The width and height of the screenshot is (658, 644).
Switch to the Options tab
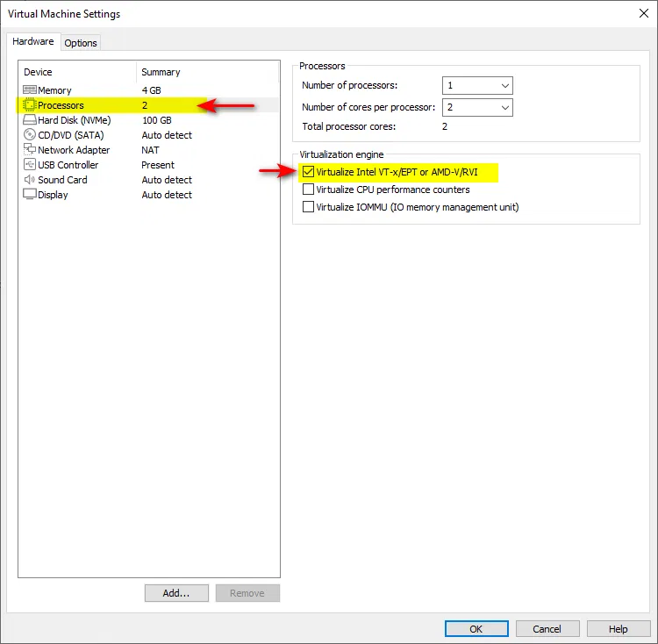coord(81,43)
